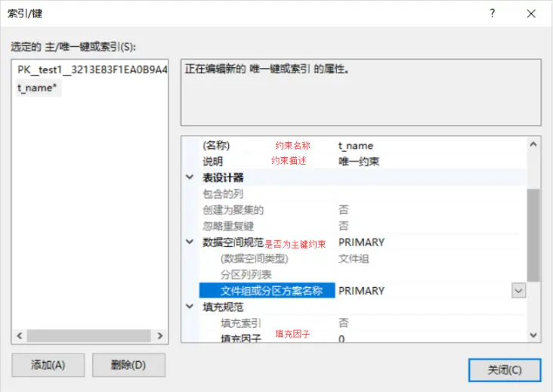Open the 文件组或分区方案名称 dropdown arrow

click(x=518, y=291)
